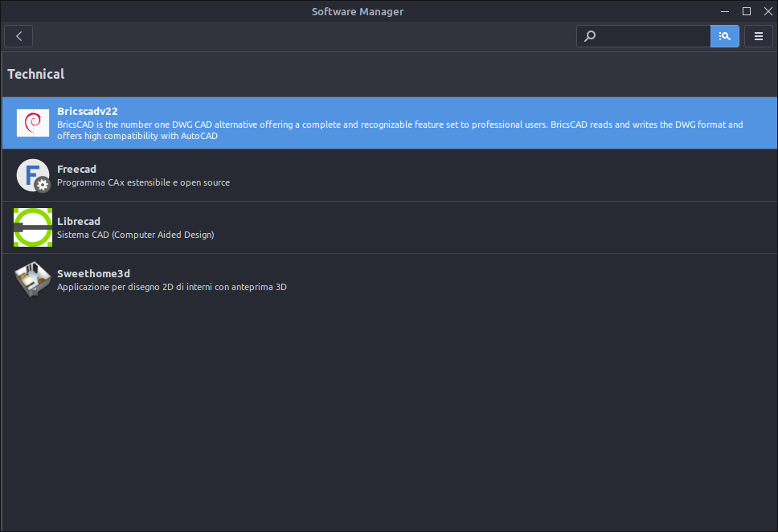Viewport: 778px width, 532px height.
Task: Click the Sweethome3d house icon
Action: (x=33, y=280)
